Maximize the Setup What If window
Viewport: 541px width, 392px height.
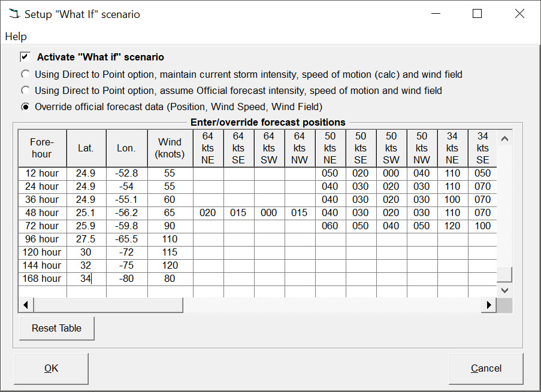[477, 14]
